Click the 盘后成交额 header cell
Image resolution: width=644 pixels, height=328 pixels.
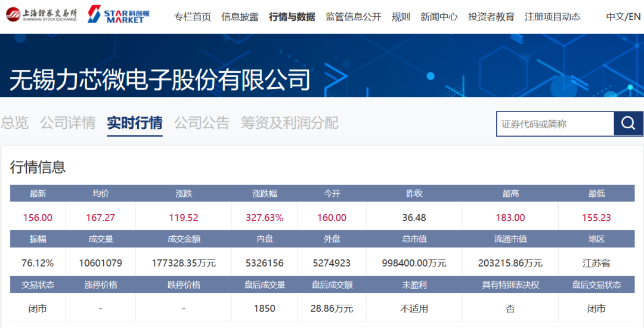(332, 284)
